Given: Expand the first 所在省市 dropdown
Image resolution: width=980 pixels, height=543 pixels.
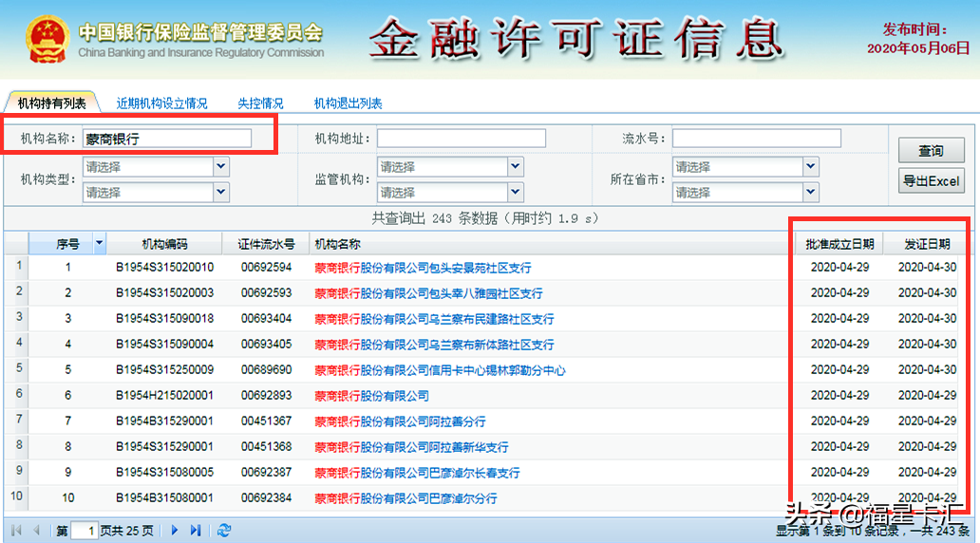Looking at the screenshot, I should coord(810,167).
